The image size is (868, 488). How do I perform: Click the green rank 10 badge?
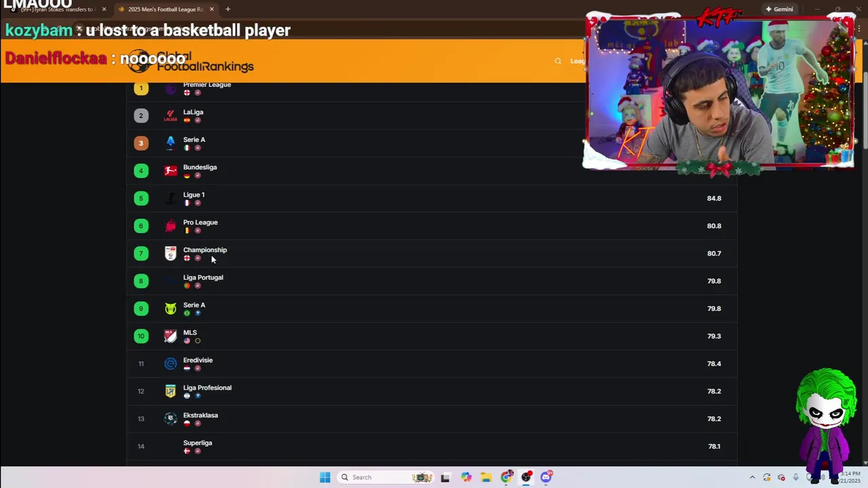(x=141, y=336)
